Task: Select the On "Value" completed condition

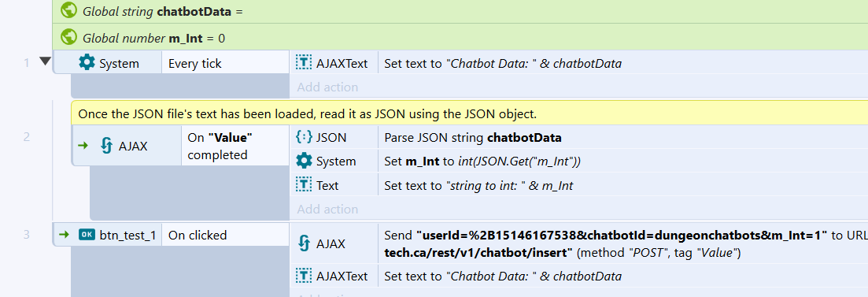Action: coord(235,146)
